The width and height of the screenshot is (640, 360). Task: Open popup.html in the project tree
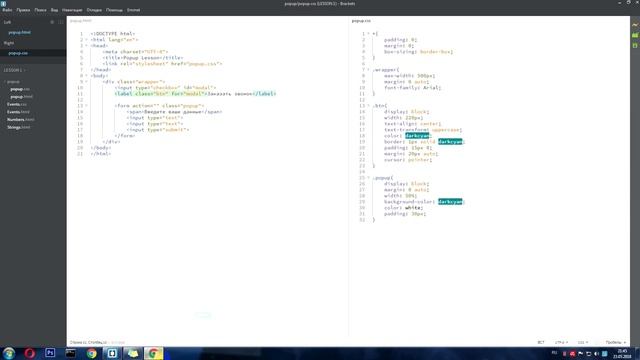tap(22, 97)
